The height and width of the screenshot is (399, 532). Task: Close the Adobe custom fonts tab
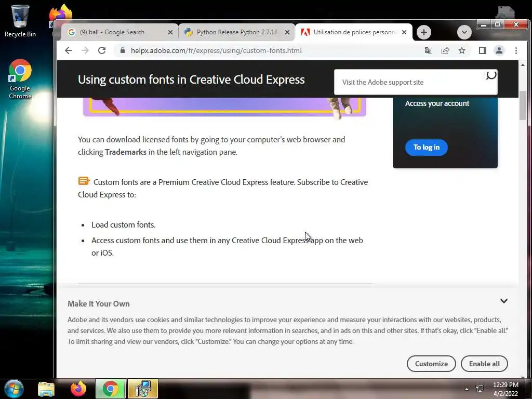404,32
